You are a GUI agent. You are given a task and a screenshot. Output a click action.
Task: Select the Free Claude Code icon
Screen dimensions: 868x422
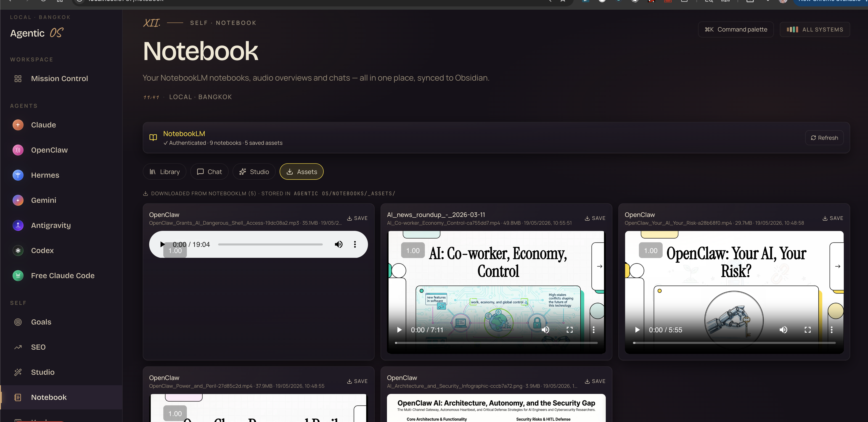(18, 275)
